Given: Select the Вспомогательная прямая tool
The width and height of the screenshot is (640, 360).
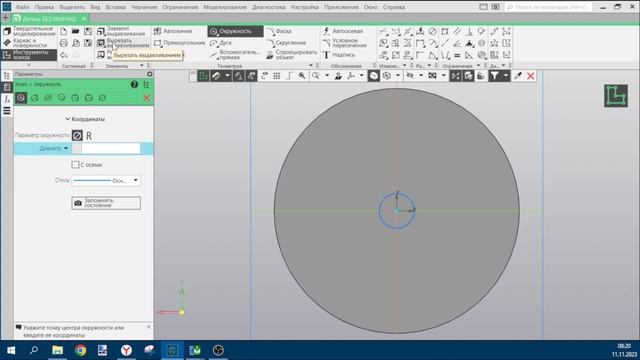Looking at the screenshot, I should [235, 55].
